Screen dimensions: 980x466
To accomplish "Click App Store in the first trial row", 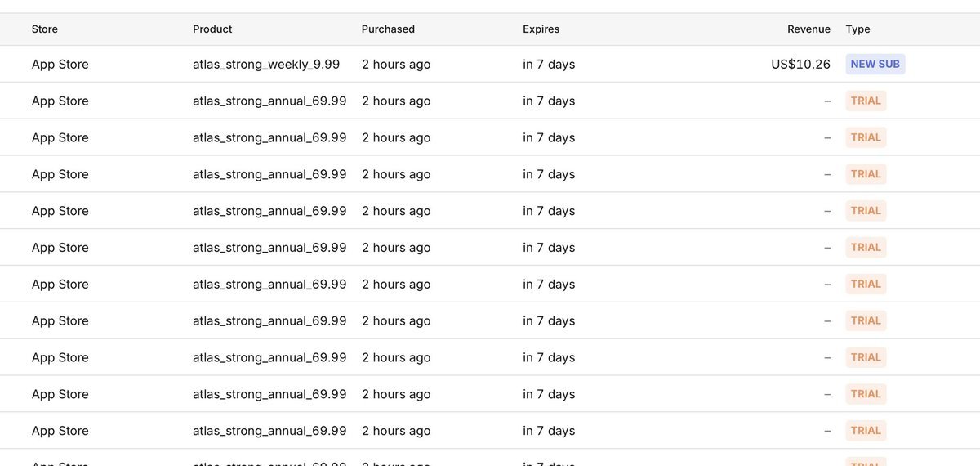I will pos(60,101).
